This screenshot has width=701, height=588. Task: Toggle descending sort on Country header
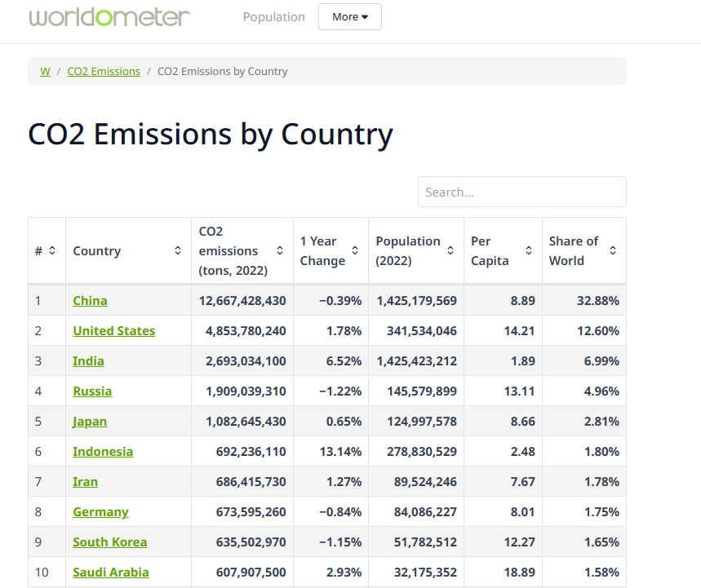[176, 250]
